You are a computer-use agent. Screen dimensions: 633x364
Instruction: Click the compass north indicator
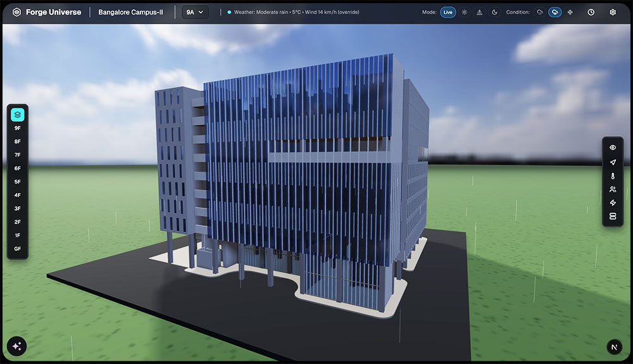[x=615, y=347]
